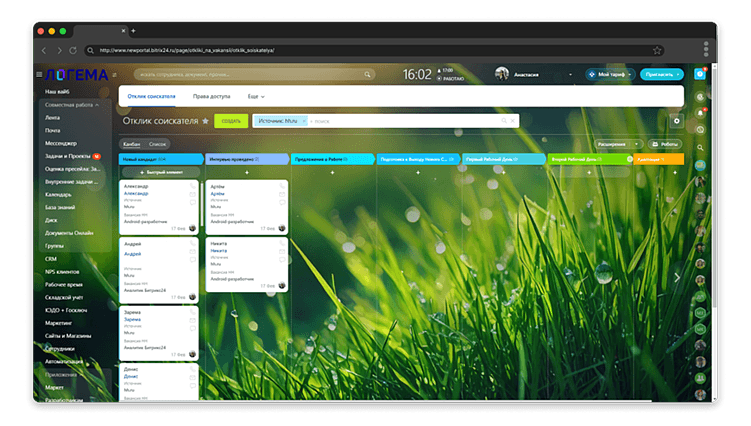Click the search magnifier in right sidebar

(700, 148)
